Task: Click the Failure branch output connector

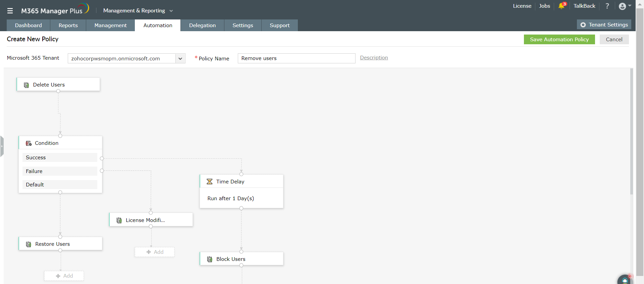Action: point(102,171)
